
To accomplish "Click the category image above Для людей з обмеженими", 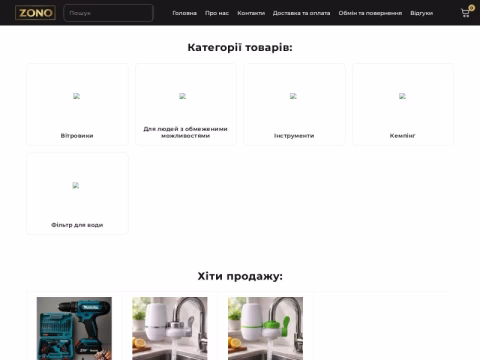I will 183,96.
